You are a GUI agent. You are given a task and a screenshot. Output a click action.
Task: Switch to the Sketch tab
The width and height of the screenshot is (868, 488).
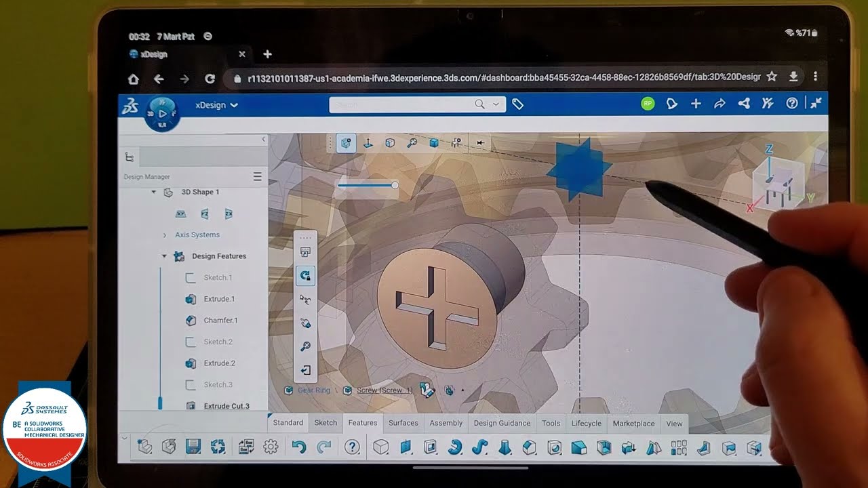coord(325,423)
